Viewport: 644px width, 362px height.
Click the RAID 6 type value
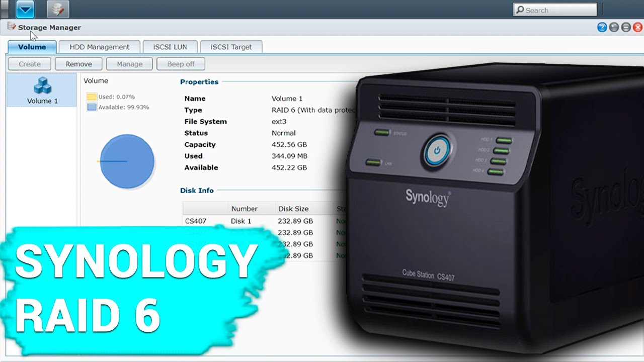314,110
